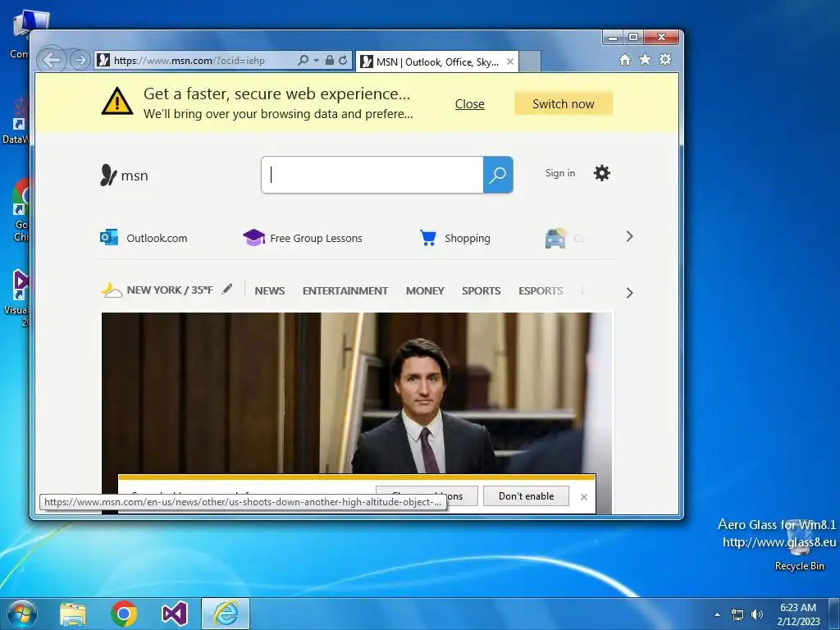Expand more shortcuts with right chevron
This screenshot has width=840, height=630.
coord(629,237)
